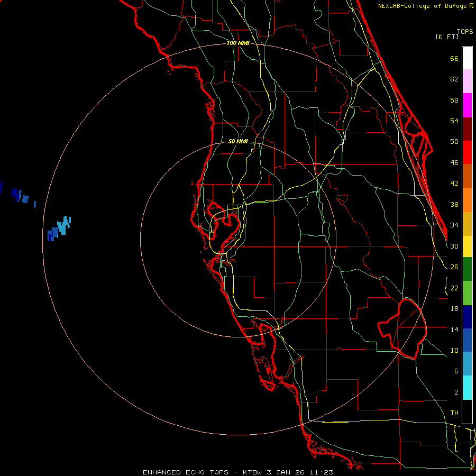This screenshot has width=476, height=476.
Task: Click the '46' legend value
Action: pyautogui.click(x=454, y=163)
